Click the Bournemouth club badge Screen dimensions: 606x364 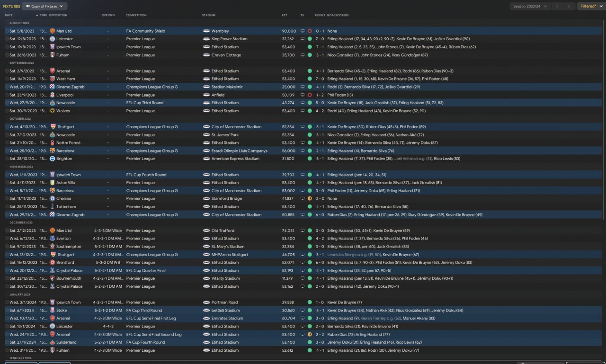[52, 278]
